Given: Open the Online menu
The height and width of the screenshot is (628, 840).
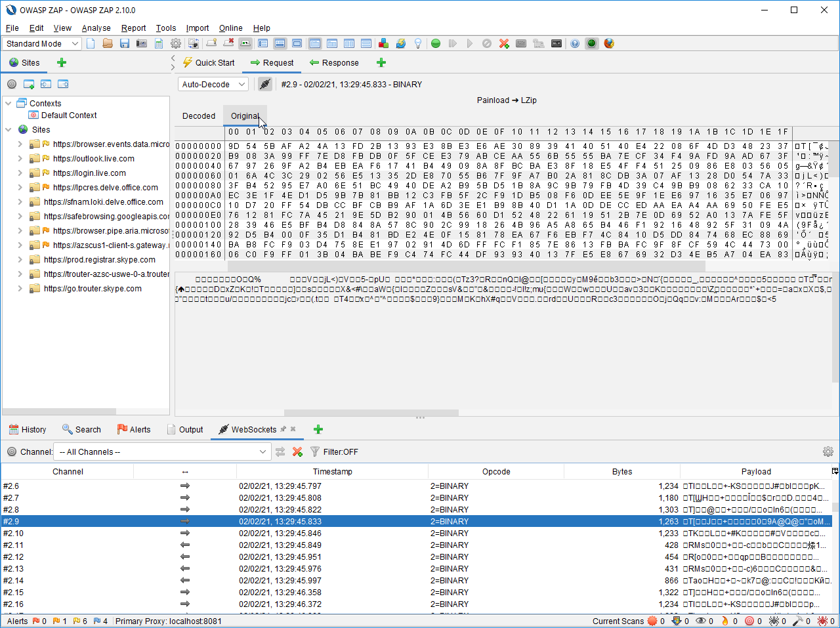Looking at the screenshot, I should coord(230,28).
